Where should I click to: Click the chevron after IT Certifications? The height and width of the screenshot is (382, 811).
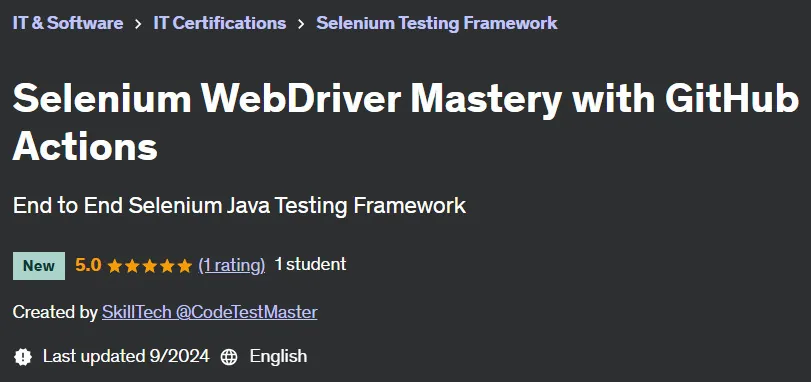[x=301, y=24]
